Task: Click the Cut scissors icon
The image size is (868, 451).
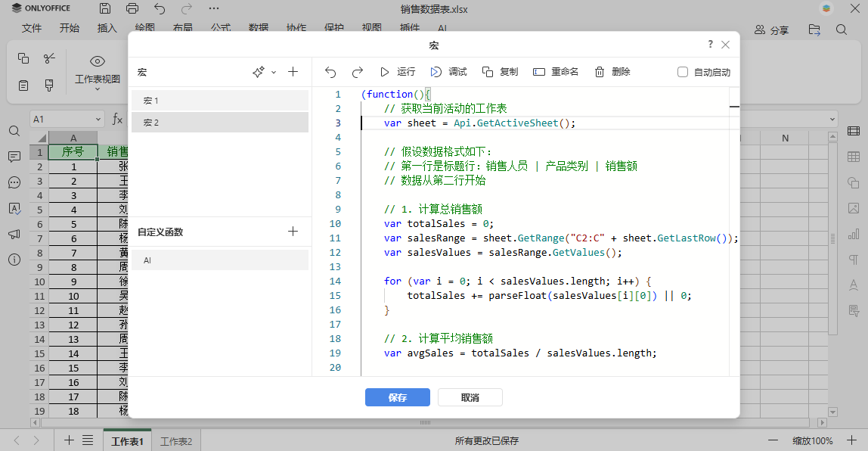Action: (49, 58)
